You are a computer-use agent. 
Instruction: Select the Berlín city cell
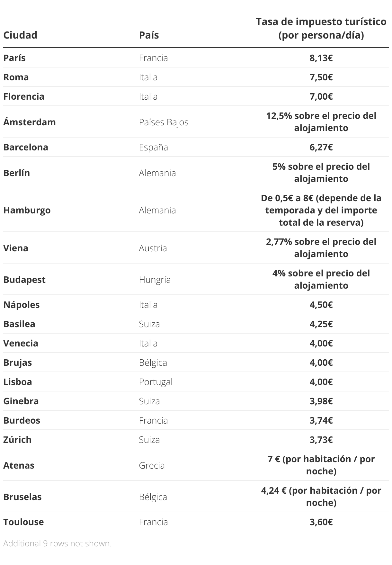17,173
